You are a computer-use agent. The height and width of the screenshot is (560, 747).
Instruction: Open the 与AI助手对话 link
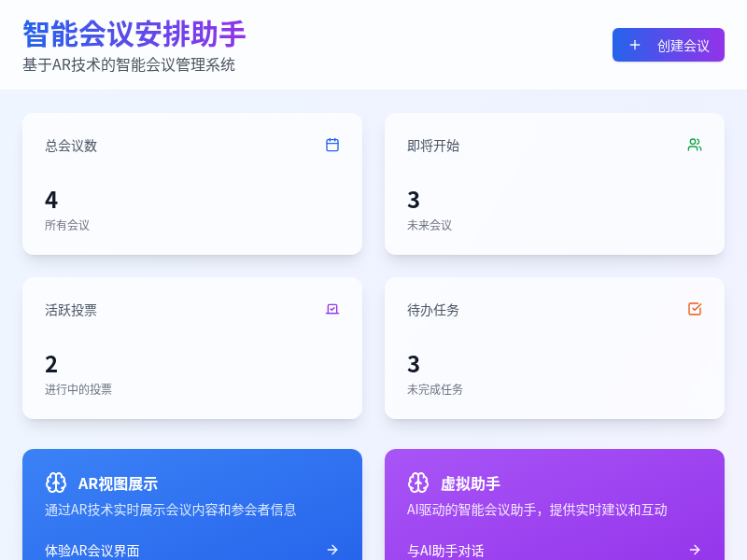554,551
